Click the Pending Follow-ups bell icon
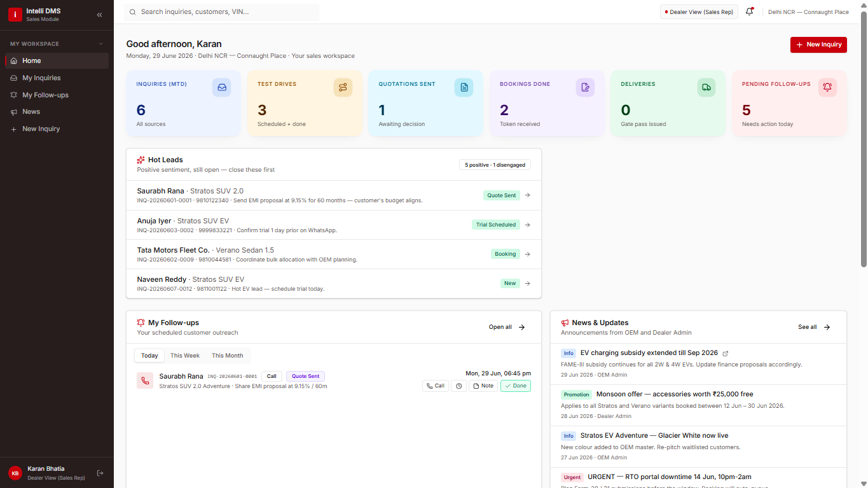 coord(827,88)
